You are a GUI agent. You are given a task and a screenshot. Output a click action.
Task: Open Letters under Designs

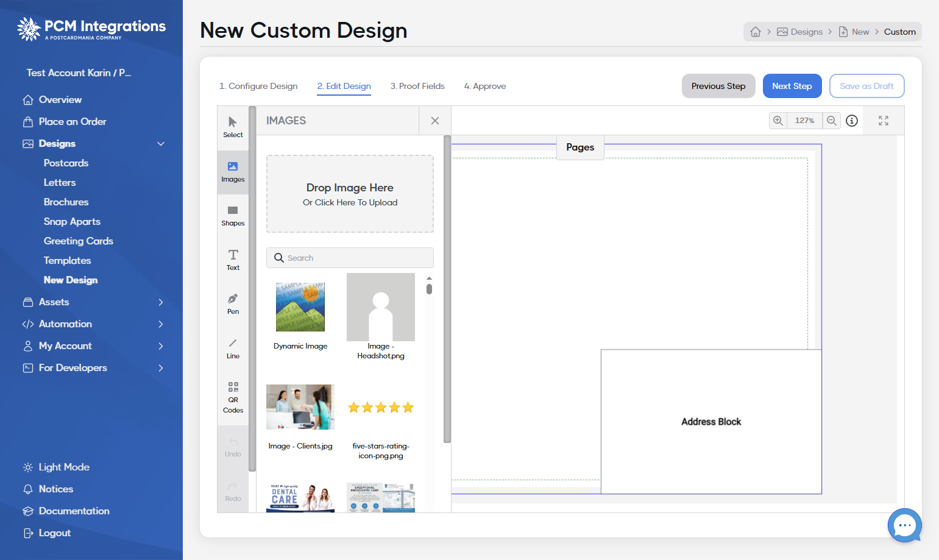[x=60, y=182]
